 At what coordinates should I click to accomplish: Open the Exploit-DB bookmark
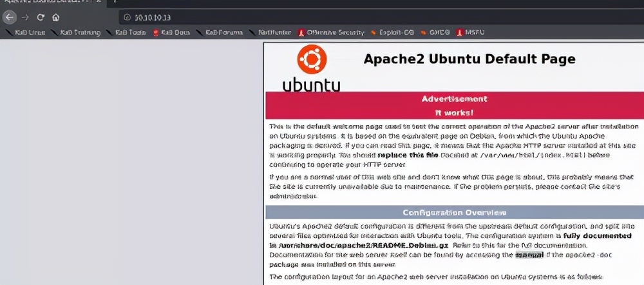(x=392, y=32)
